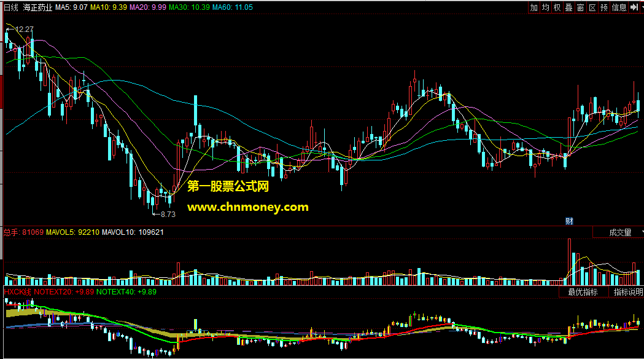644x359 pixels.
Task: Click the 区 region statistics button
Action: point(592,7)
